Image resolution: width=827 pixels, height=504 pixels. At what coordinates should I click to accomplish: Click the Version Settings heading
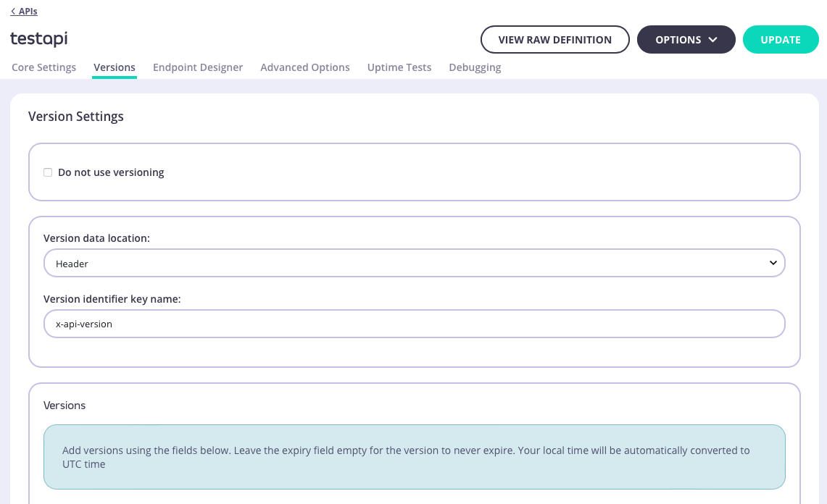(75, 116)
